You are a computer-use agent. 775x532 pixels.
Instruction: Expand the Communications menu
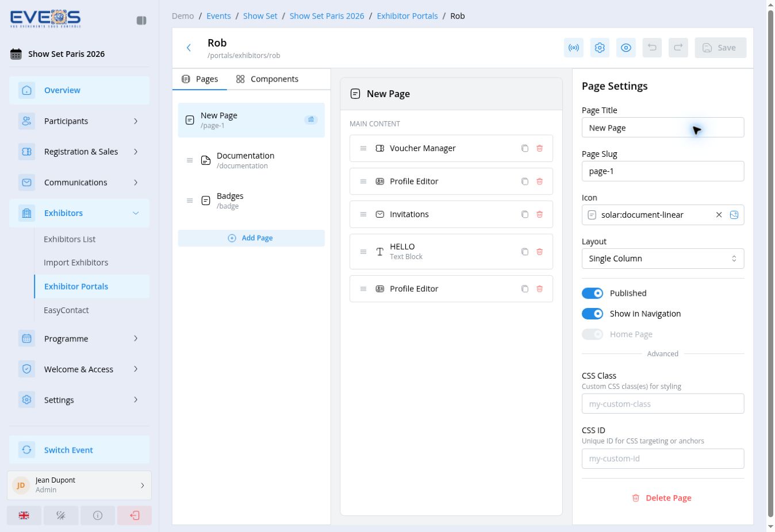click(79, 183)
